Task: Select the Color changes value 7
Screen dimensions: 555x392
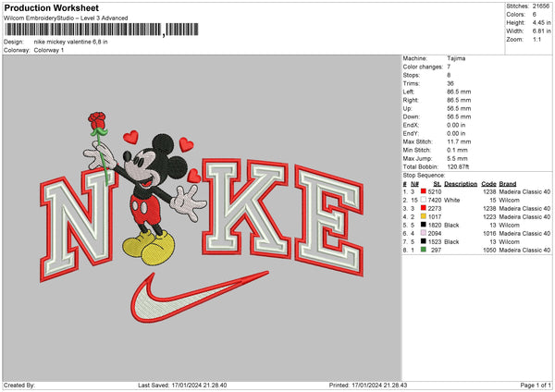Action: pyautogui.click(x=449, y=67)
